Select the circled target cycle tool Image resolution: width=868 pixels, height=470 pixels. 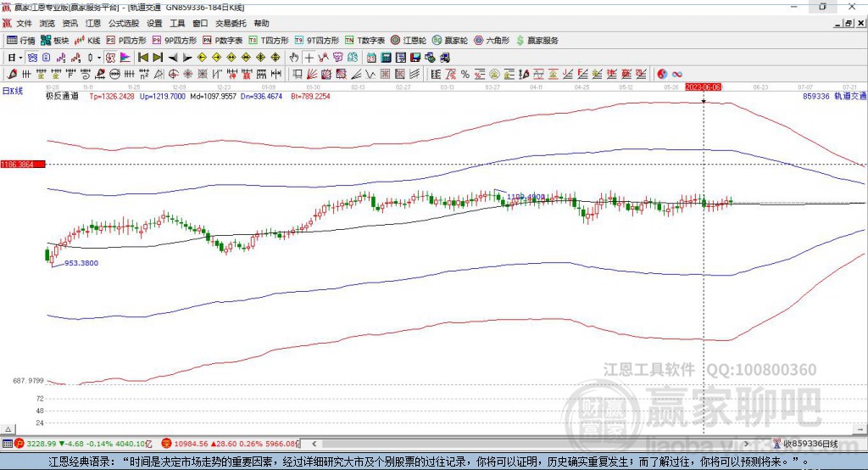pyautogui.click(x=173, y=75)
